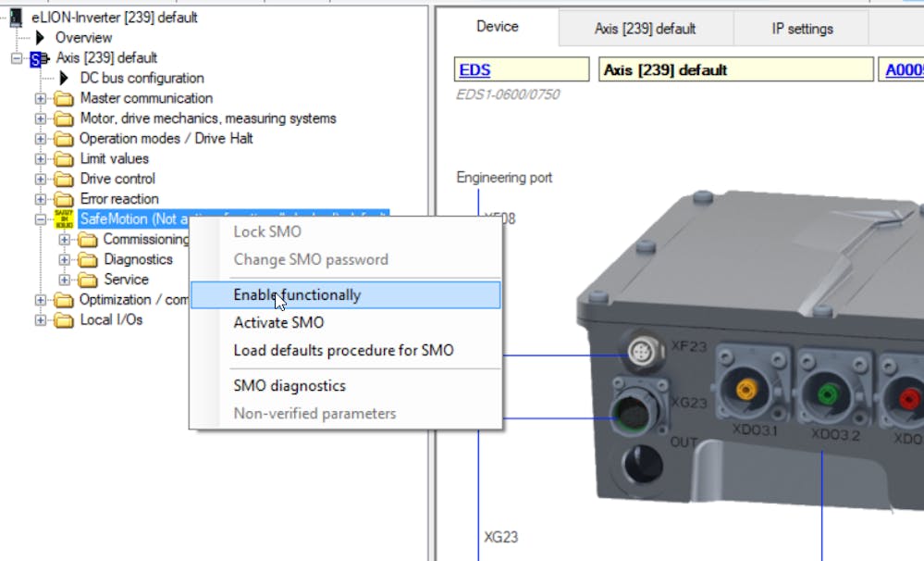Collapse the SafeMotion tree node
Screen dimensions: 924x561
tap(40, 219)
